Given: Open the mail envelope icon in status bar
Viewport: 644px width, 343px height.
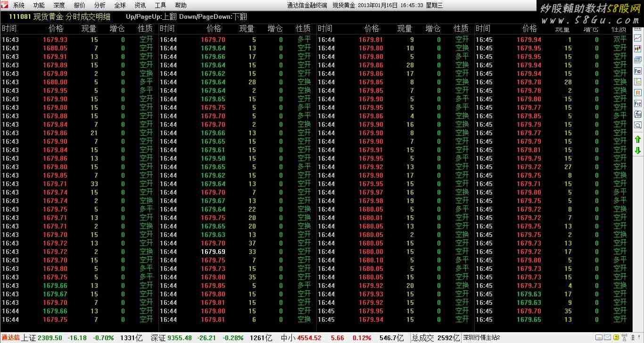Looking at the screenshot, I should (607, 337).
